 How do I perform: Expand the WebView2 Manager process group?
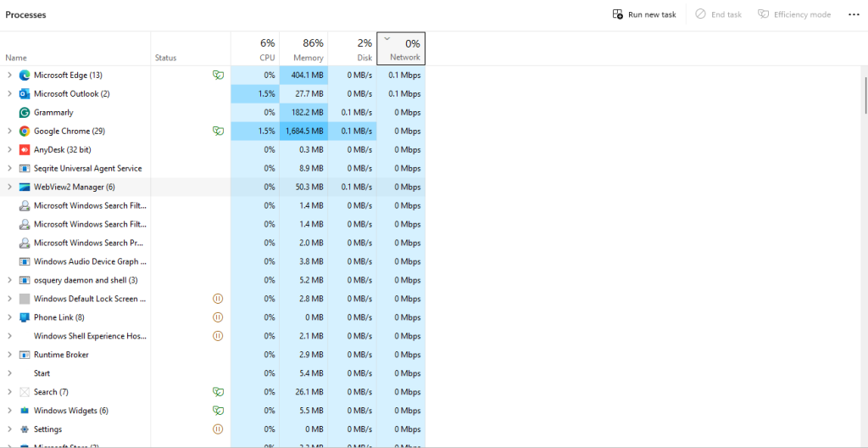click(8, 187)
